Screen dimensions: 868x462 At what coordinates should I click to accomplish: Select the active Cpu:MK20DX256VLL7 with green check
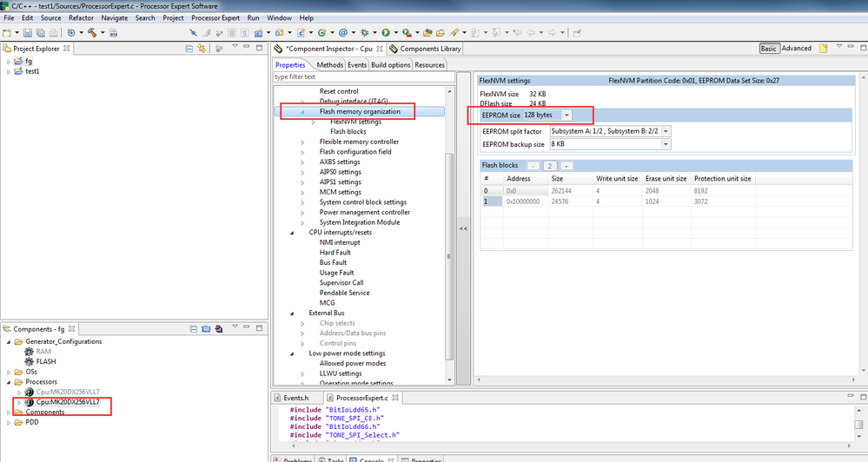68,402
